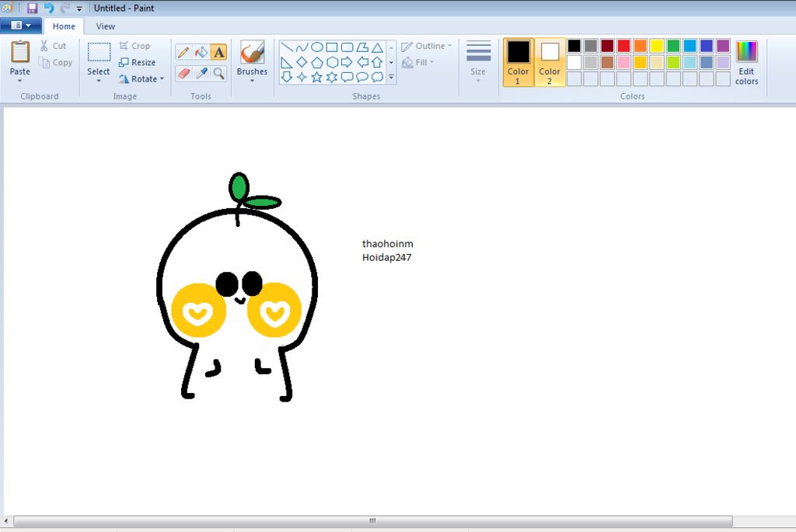Choose the Right triangle shape
Screen dimensions: 796x532
287,62
